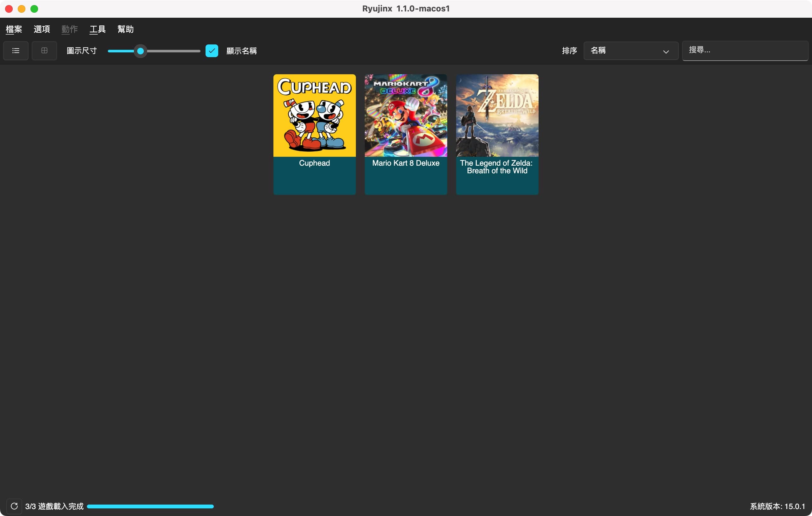
Task: Open the 動作 menu
Action: click(69, 30)
